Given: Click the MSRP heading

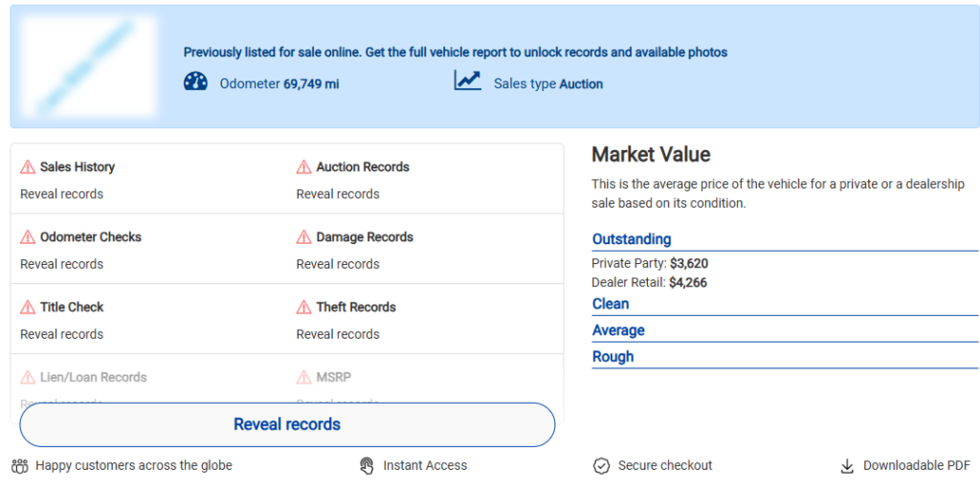Looking at the screenshot, I should pos(334,377).
